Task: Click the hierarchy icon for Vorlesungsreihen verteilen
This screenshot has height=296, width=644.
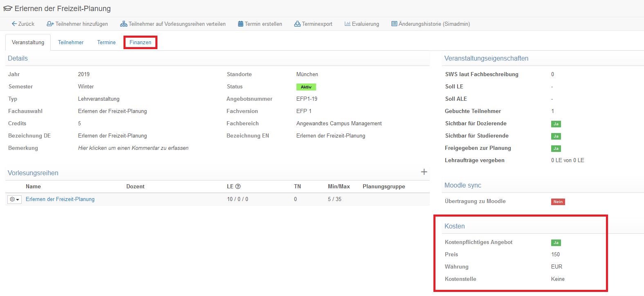Action: (x=123, y=24)
